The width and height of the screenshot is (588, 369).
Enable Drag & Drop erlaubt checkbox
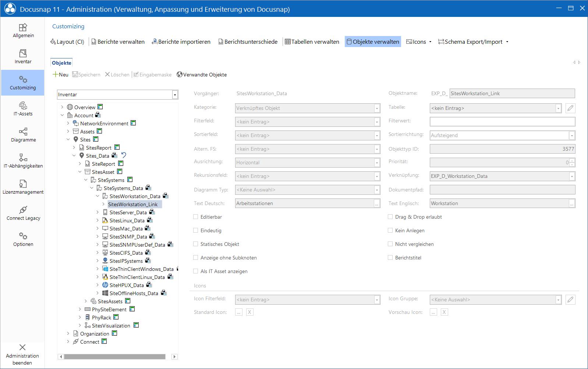[390, 217]
